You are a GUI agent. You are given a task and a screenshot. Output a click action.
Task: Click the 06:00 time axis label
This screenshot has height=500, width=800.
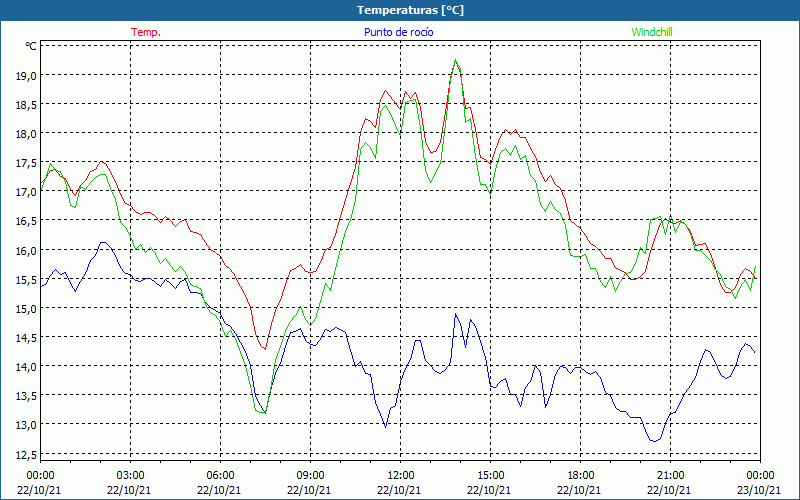click(x=220, y=476)
